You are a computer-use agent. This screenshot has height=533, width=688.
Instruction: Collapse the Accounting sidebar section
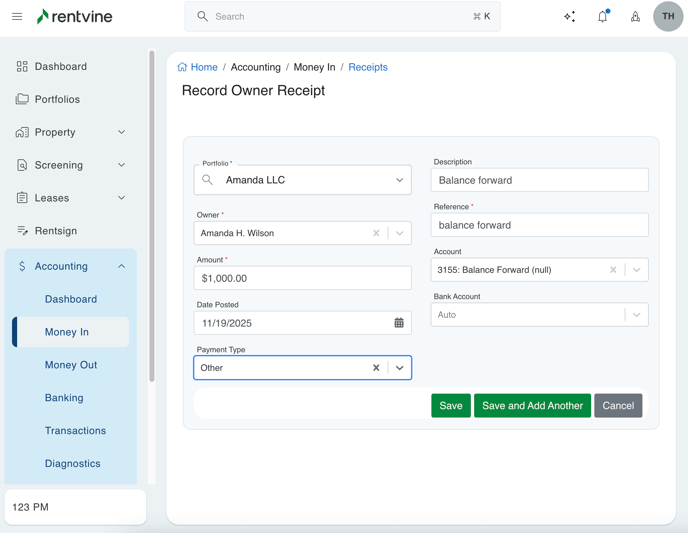tap(121, 266)
